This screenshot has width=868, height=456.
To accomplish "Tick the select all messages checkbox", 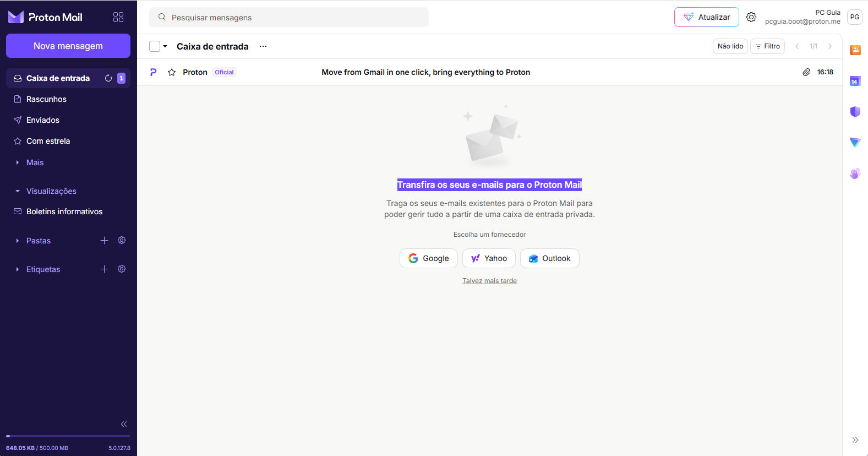I will tap(155, 46).
